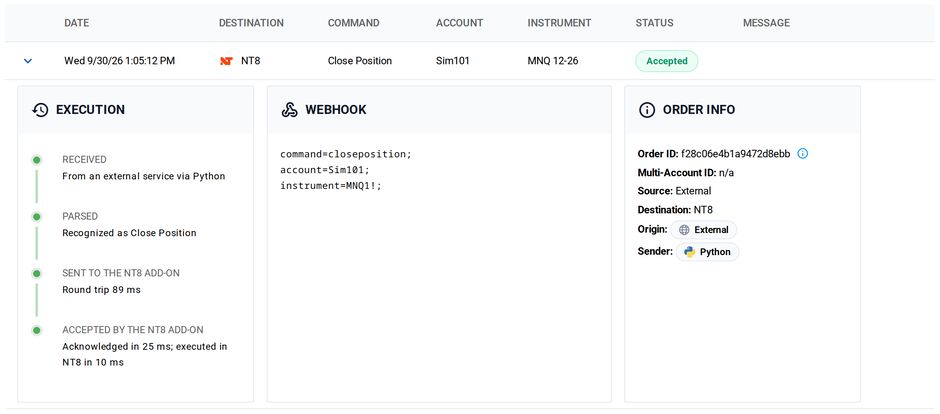Screen dimensions: 940x414
Task: Click the WEBHOOK panel title
Action: click(336, 110)
